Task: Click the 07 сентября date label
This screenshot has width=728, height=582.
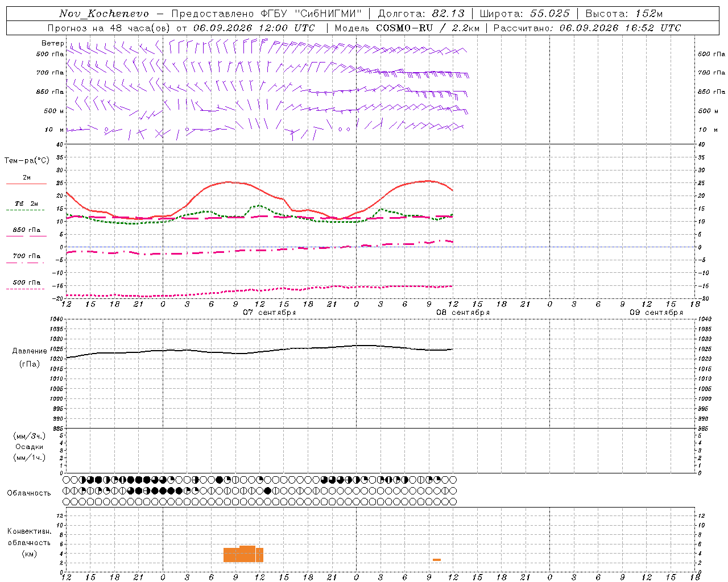Action: (270, 313)
